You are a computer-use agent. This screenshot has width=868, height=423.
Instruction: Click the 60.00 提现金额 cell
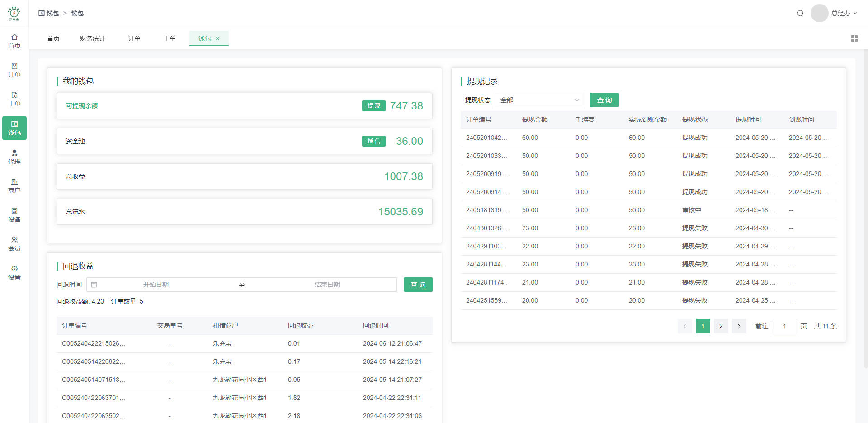(530, 138)
